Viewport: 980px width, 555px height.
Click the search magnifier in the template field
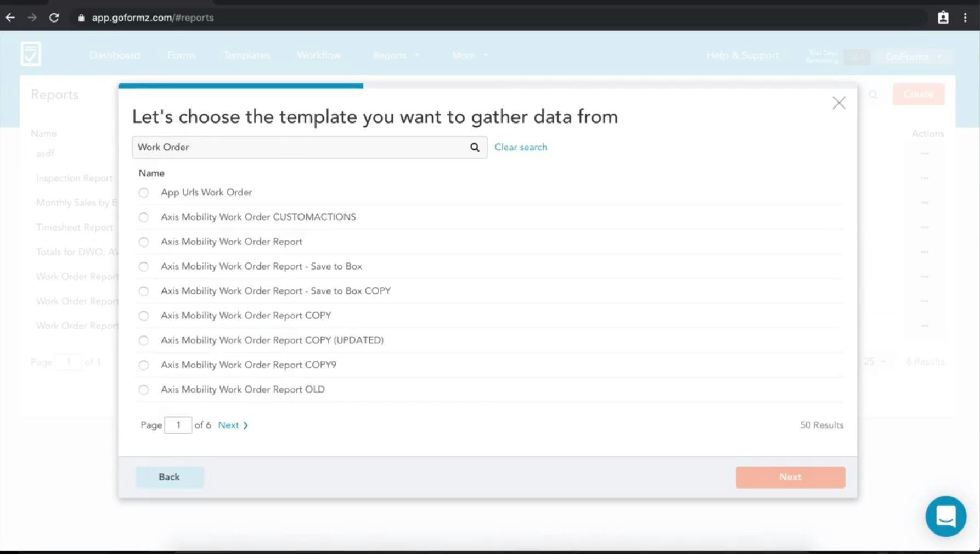click(474, 147)
